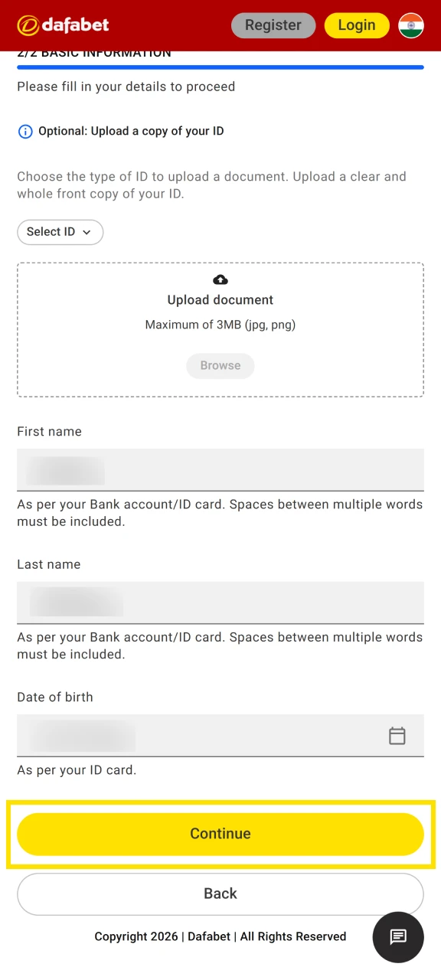The image size is (441, 980).
Task: Click Browse to choose a document
Action: click(x=220, y=365)
